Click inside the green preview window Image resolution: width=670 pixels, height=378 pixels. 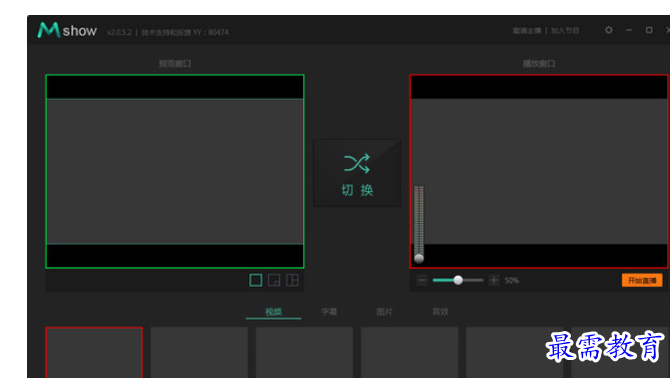pos(175,171)
